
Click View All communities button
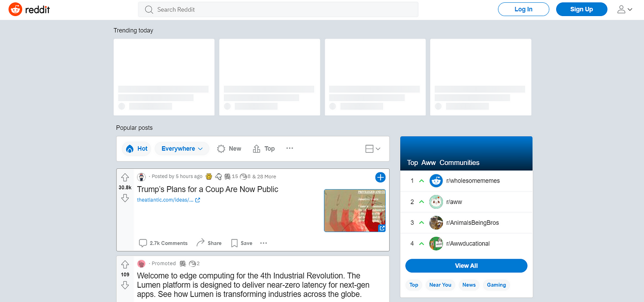466,266
